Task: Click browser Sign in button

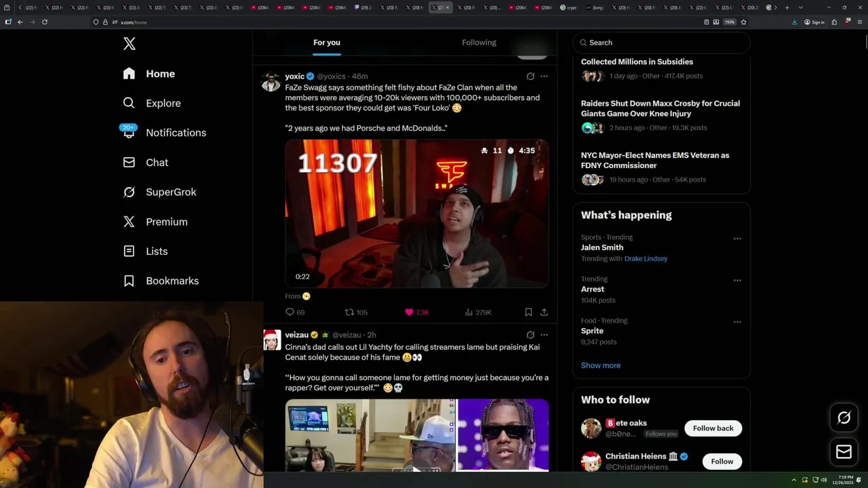Action: (814, 22)
